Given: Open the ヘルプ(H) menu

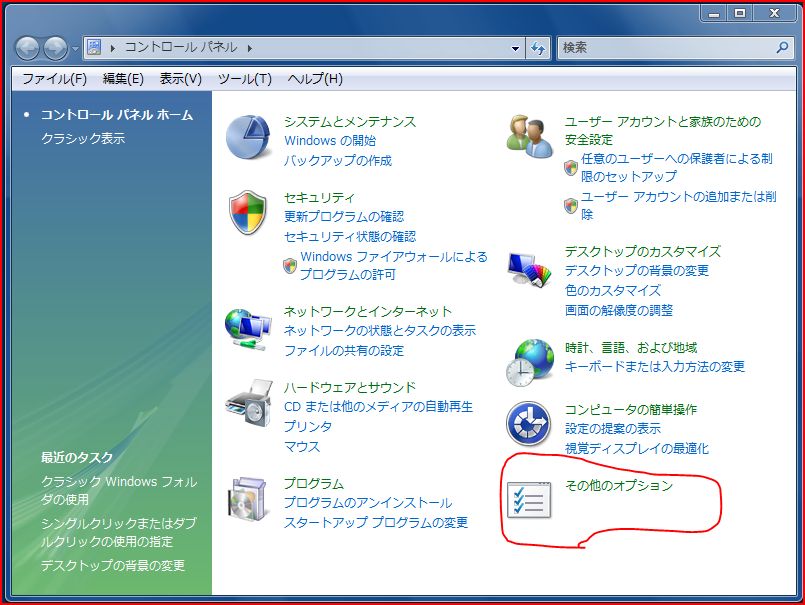Looking at the screenshot, I should (x=315, y=79).
